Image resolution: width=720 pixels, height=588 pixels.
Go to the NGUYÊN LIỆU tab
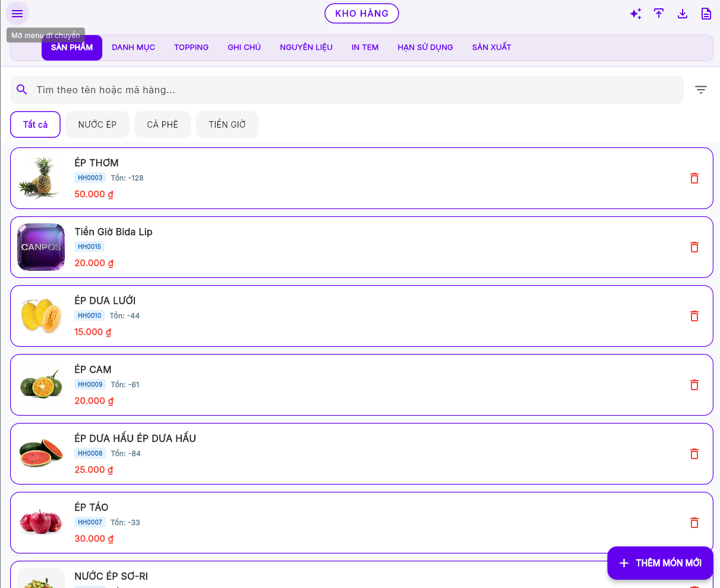tap(306, 48)
